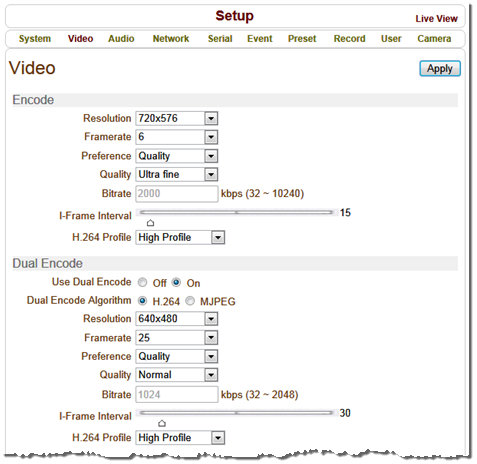The width and height of the screenshot is (477, 464).
Task: Open the Live View link
Action: pyautogui.click(x=436, y=19)
